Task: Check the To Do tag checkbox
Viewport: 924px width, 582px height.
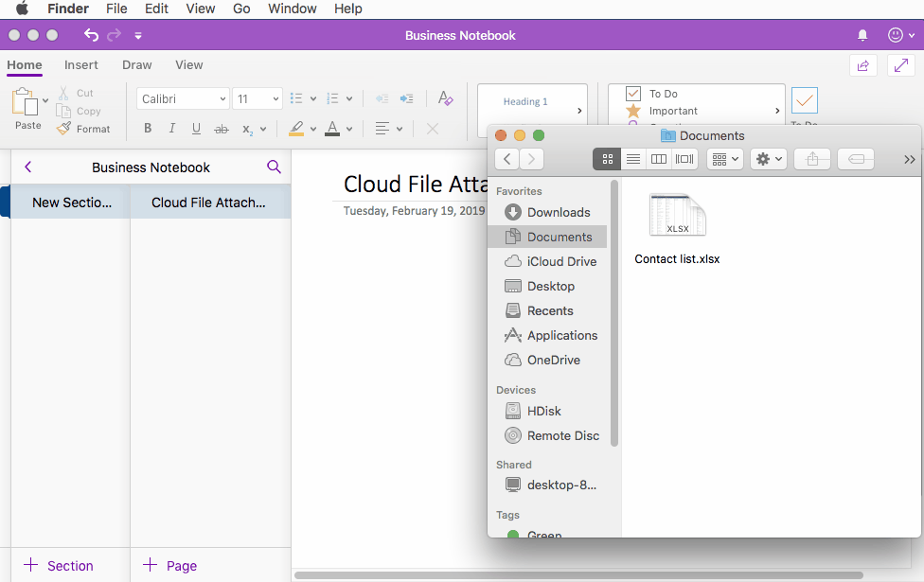Action: (x=633, y=93)
